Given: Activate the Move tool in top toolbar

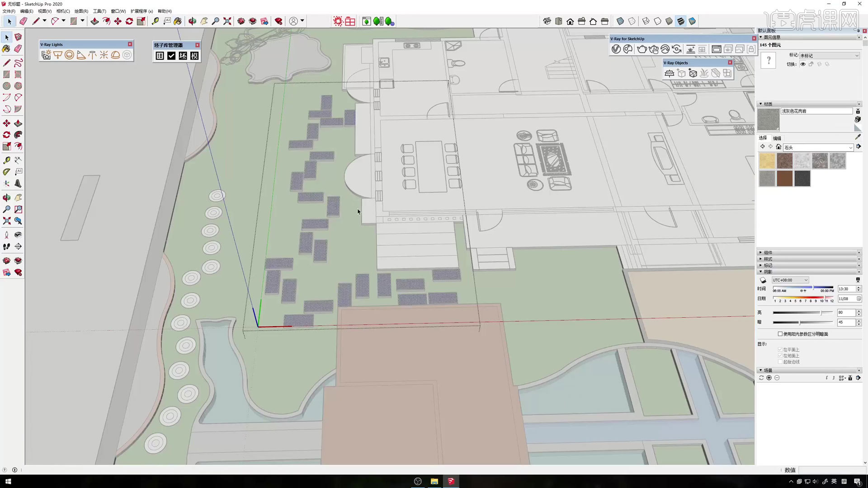Looking at the screenshot, I should (x=118, y=21).
